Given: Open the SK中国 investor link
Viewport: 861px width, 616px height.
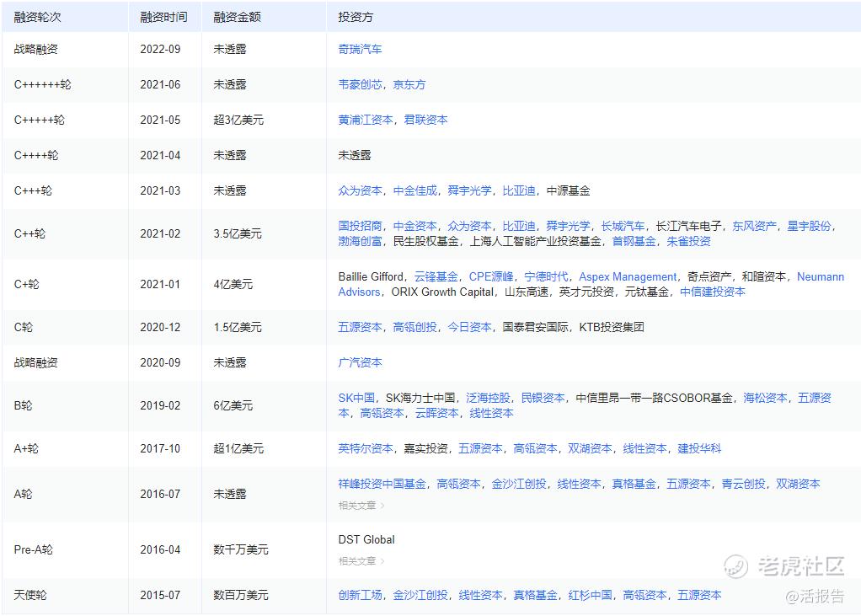Looking at the screenshot, I should (x=356, y=398).
